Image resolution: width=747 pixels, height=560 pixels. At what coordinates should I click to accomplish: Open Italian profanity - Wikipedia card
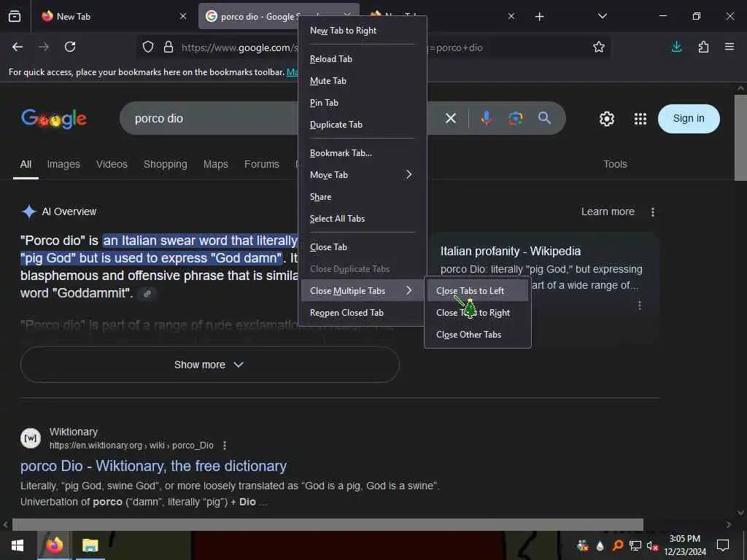point(510,251)
